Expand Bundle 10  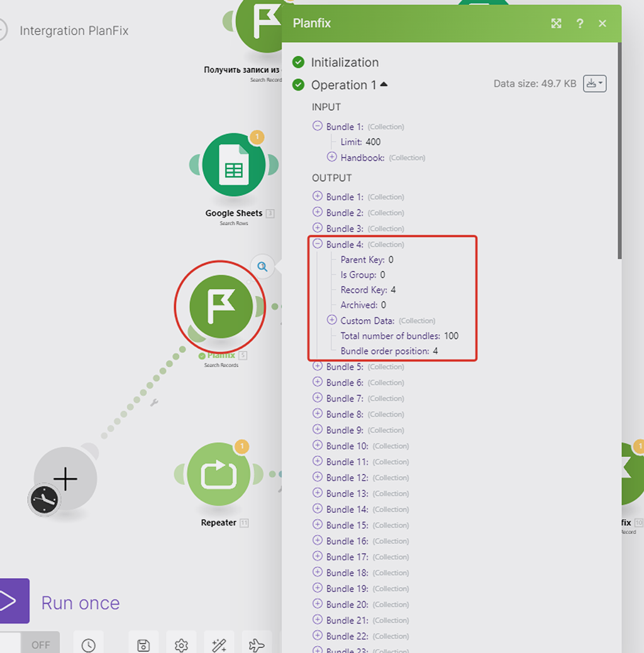tap(318, 445)
